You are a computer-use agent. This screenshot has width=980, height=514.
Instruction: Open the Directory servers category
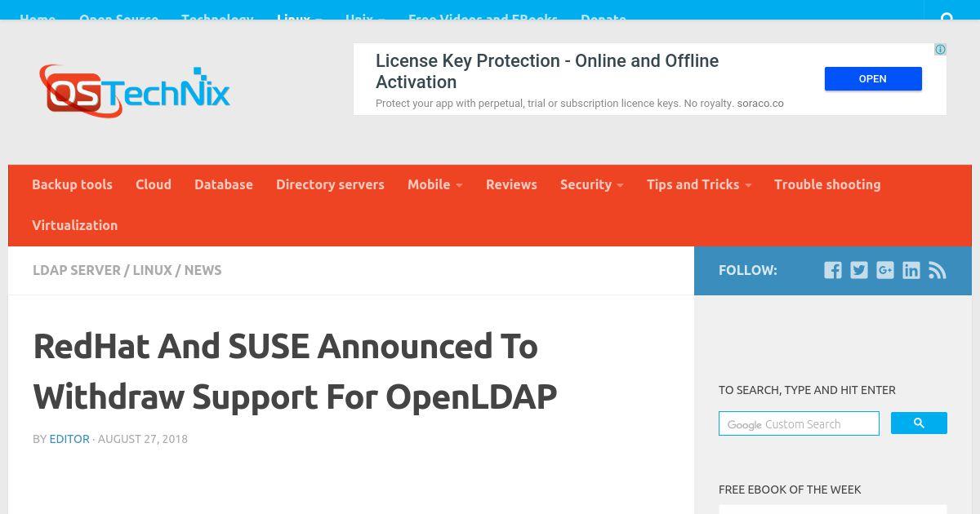[x=330, y=184]
